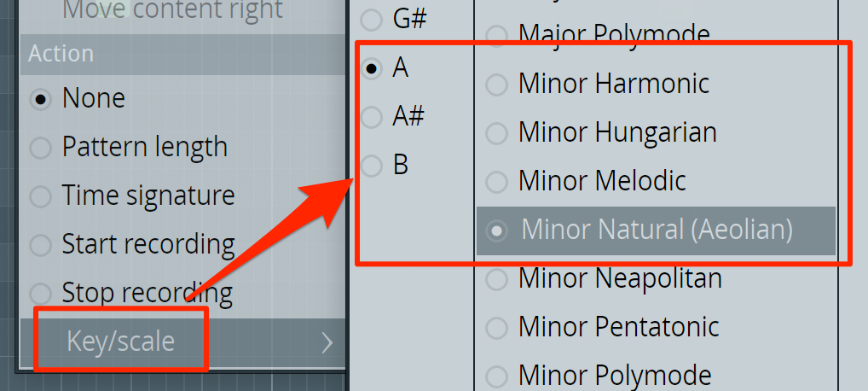Choose Minor Melodic scale
This screenshot has height=391, width=868.
coord(656,181)
